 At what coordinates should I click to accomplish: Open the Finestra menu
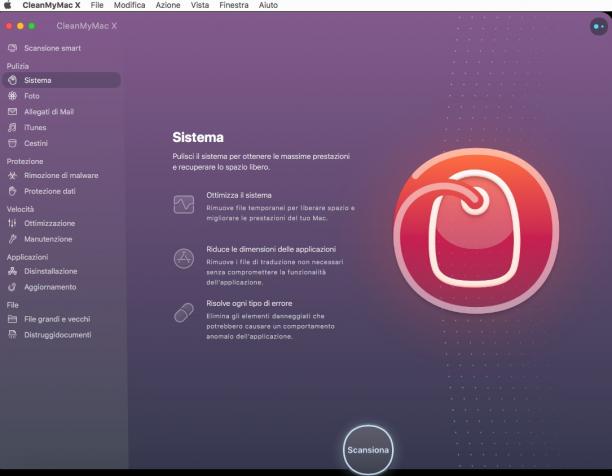(x=234, y=5)
